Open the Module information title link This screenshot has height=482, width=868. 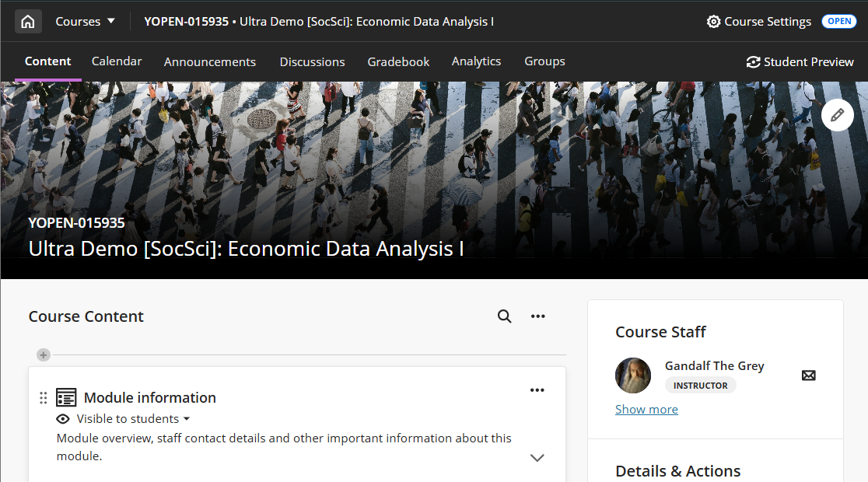tap(149, 398)
